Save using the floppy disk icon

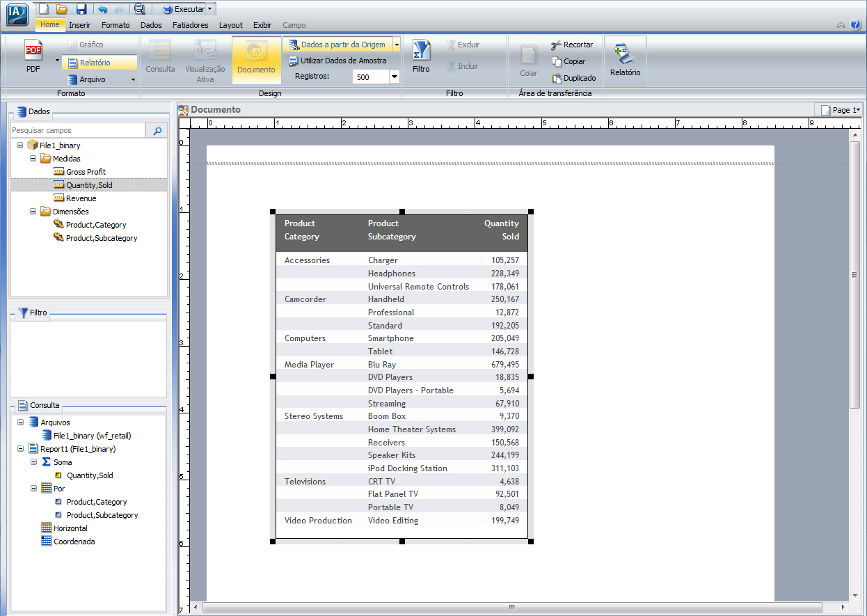pos(81,9)
